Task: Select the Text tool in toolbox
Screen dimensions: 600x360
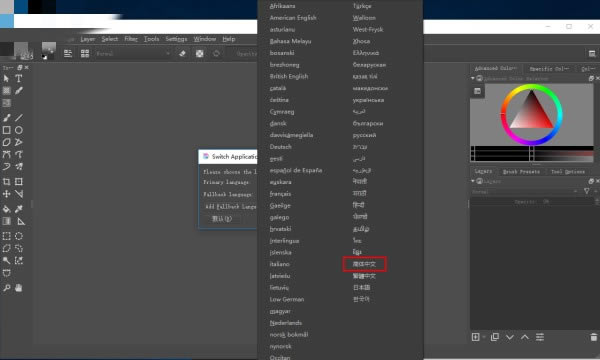Action: (18, 79)
